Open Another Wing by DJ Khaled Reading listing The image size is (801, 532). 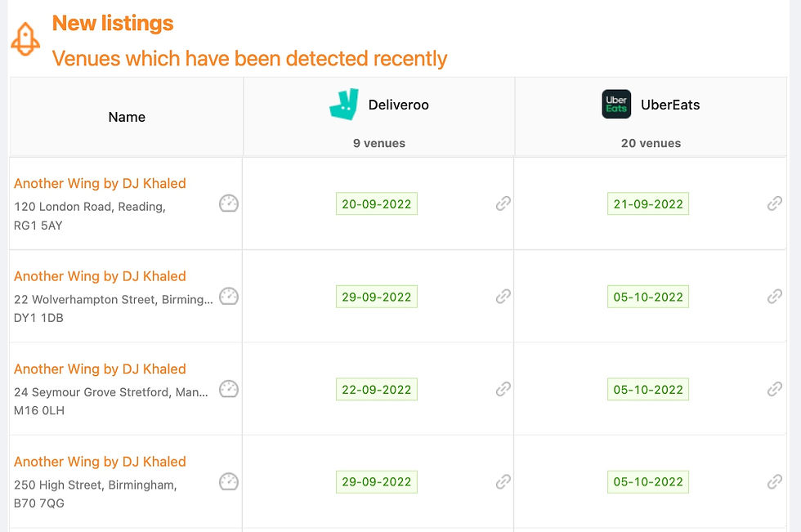(100, 183)
